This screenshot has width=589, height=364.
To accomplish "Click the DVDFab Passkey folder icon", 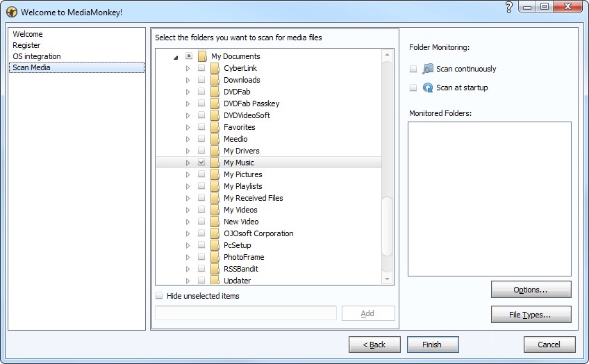I will click(215, 104).
